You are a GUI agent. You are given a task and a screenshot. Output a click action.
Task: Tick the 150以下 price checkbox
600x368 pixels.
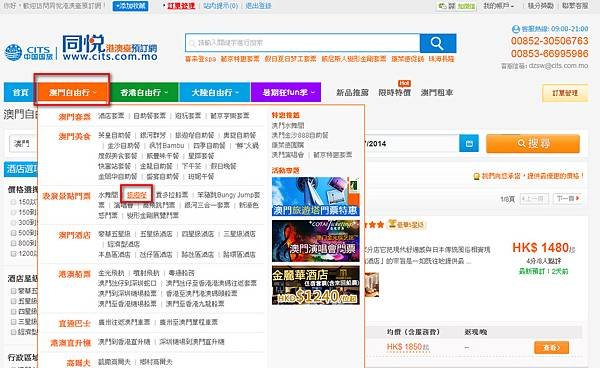(x=13, y=202)
